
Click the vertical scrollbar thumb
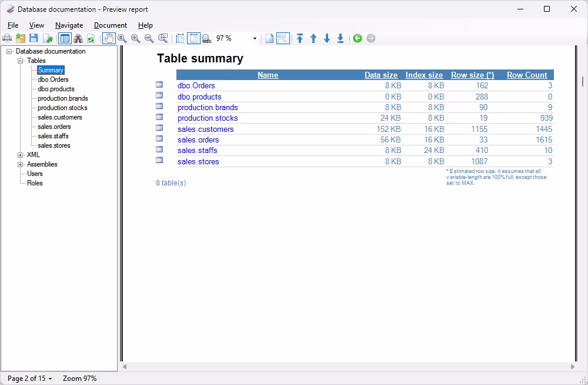[582, 81]
